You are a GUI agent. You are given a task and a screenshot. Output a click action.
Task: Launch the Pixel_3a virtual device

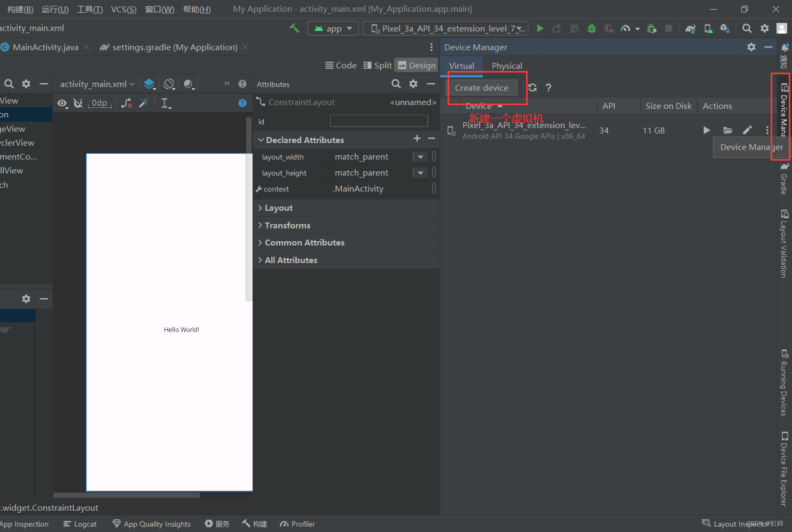pos(706,130)
